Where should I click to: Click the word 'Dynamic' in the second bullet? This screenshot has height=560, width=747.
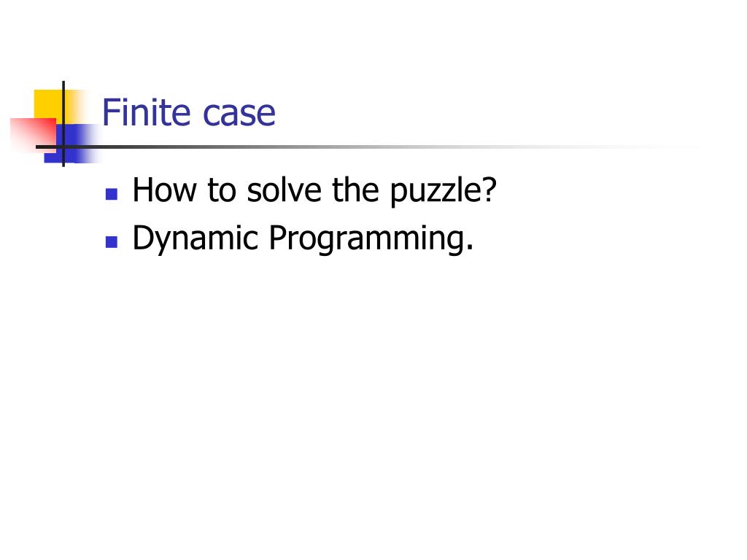(196, 238)
